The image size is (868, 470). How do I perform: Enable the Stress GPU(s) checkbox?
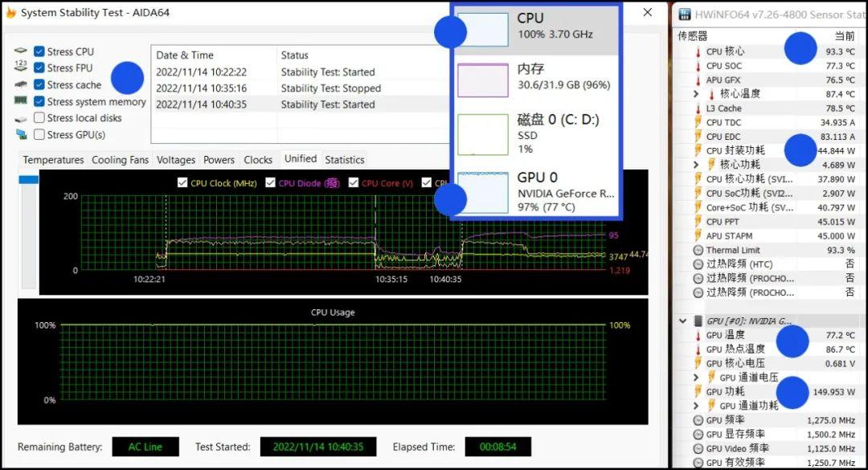[x=39, y=135]
